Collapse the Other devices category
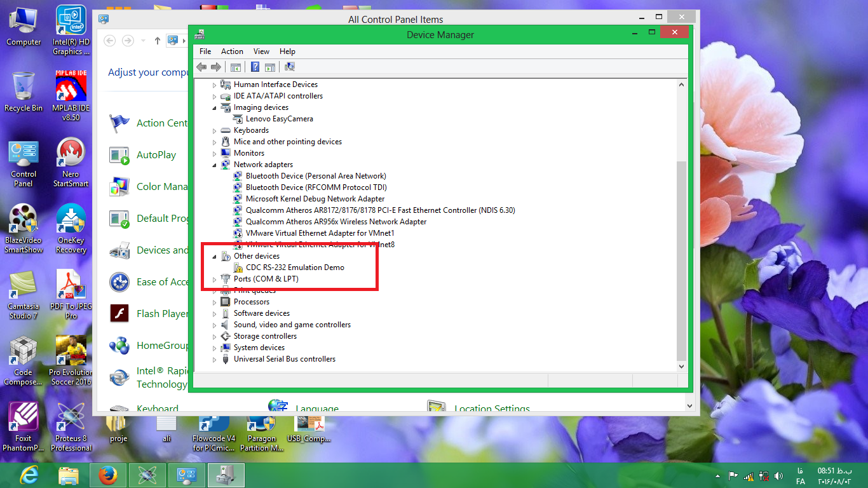Screen dimensions: 868x488 (214, 257)
